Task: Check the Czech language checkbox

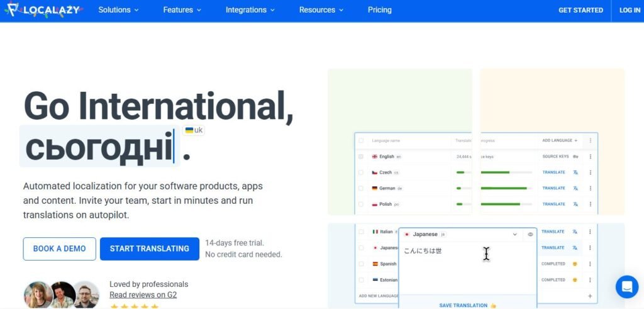Action: (x=361, y=172)
